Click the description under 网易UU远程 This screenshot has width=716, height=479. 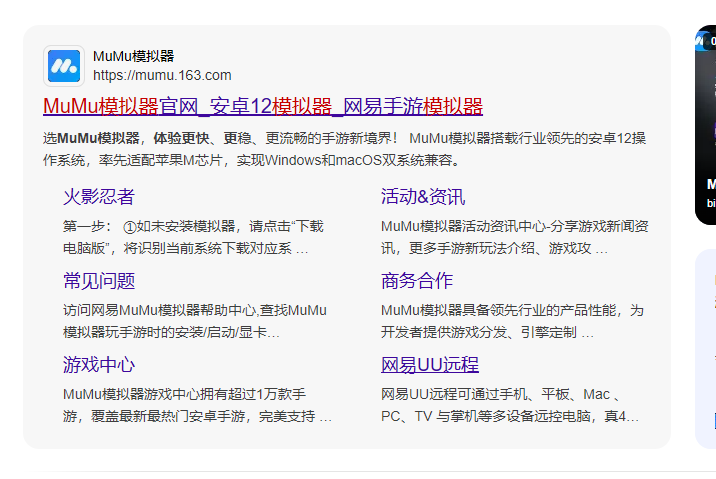pyautogui.click(x=510, y=405)
